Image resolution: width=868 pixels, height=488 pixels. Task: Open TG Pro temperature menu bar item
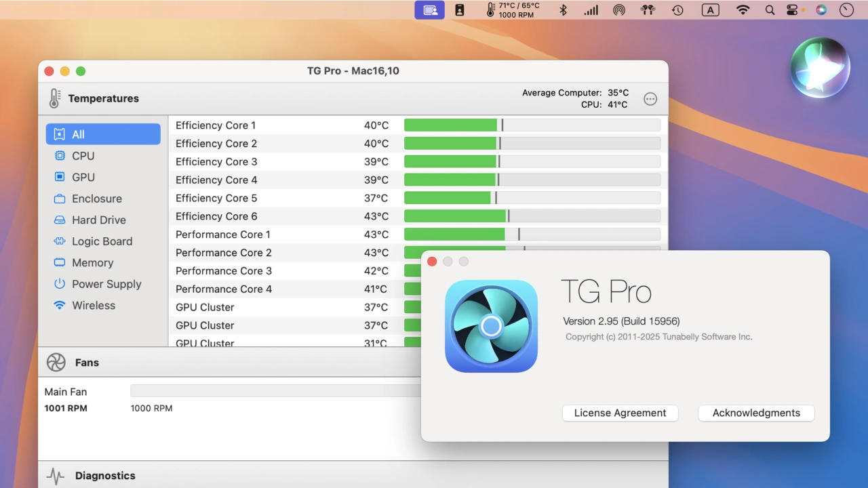coord(512,9)
